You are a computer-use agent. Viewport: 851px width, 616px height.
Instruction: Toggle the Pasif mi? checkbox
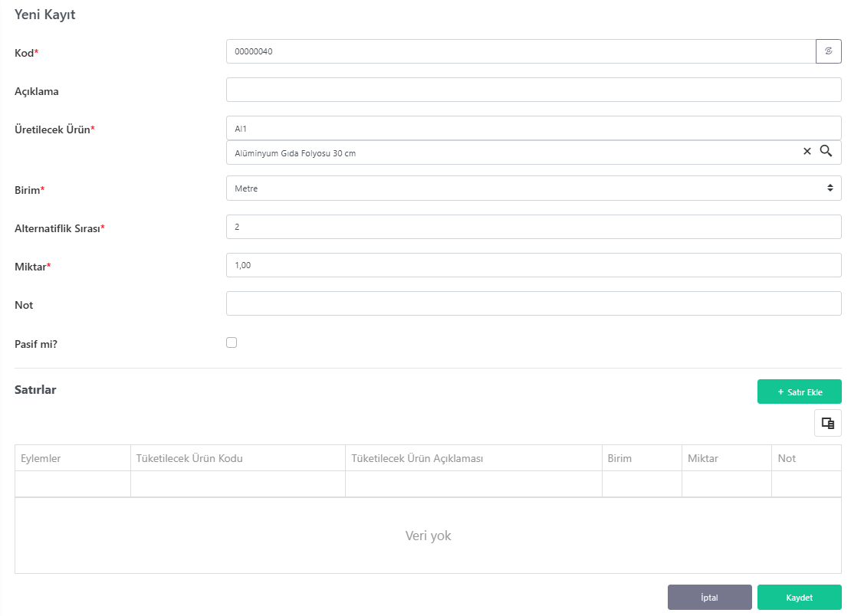(232, 342)
